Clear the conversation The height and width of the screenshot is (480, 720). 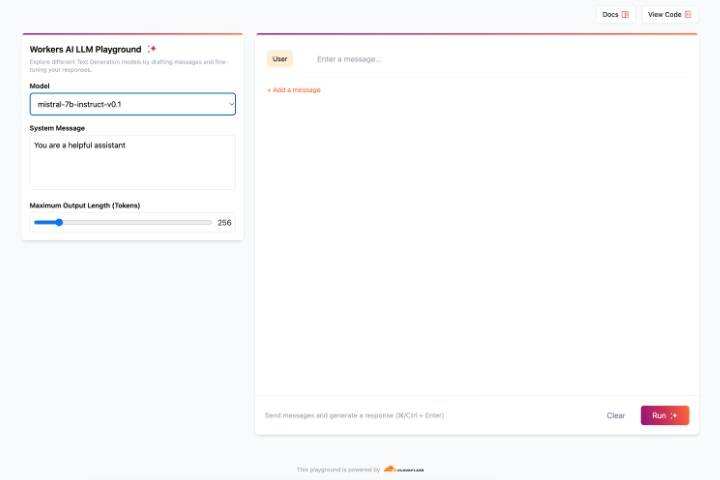coord(616,415)
